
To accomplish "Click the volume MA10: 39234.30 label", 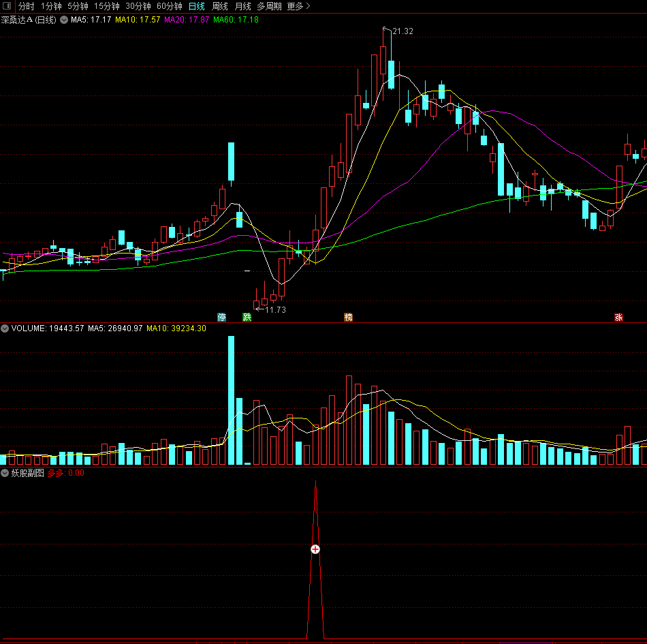I will [176, 328].
